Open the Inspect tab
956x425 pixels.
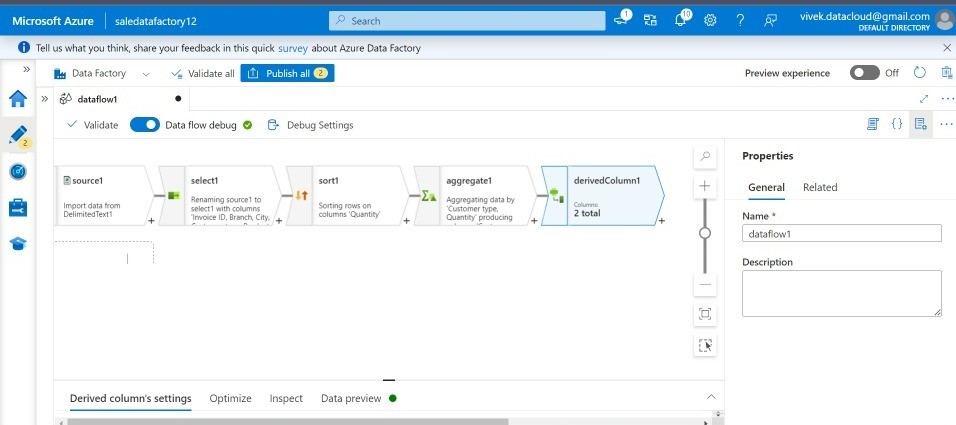286,398
